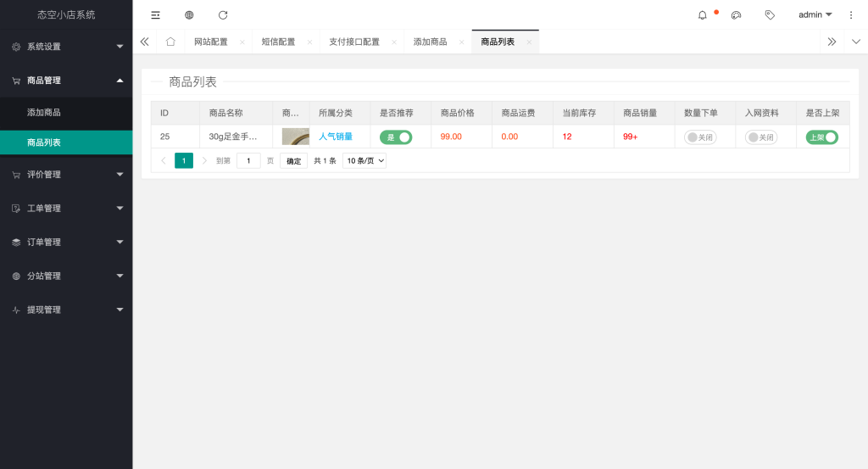Open the theme palette icon
The height and width of the screenshot is (469, 868).
(x=737, y=15)
